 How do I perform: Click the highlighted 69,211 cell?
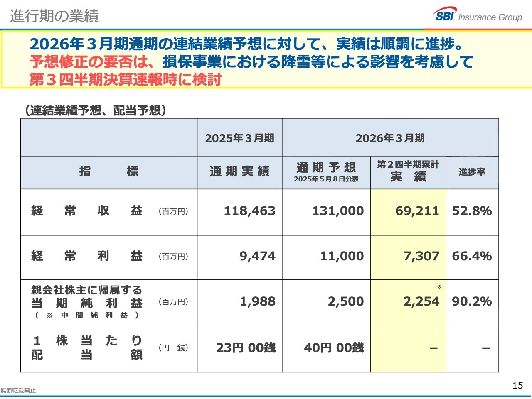pos(417,211)
